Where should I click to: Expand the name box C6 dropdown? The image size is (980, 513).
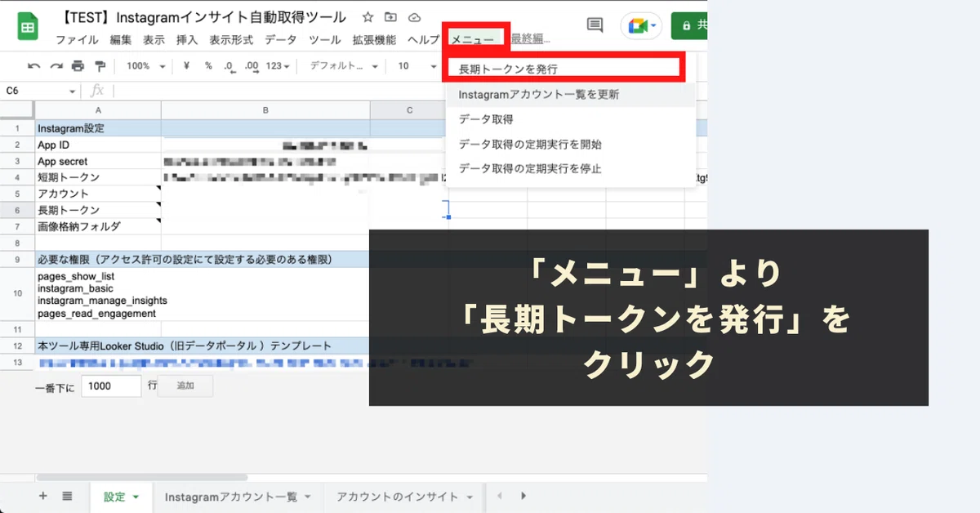tap(73, 91)
